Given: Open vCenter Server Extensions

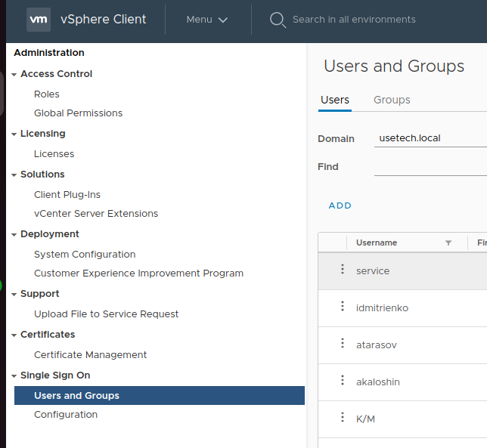Looking at the screenshot, I should pos(96,214).
